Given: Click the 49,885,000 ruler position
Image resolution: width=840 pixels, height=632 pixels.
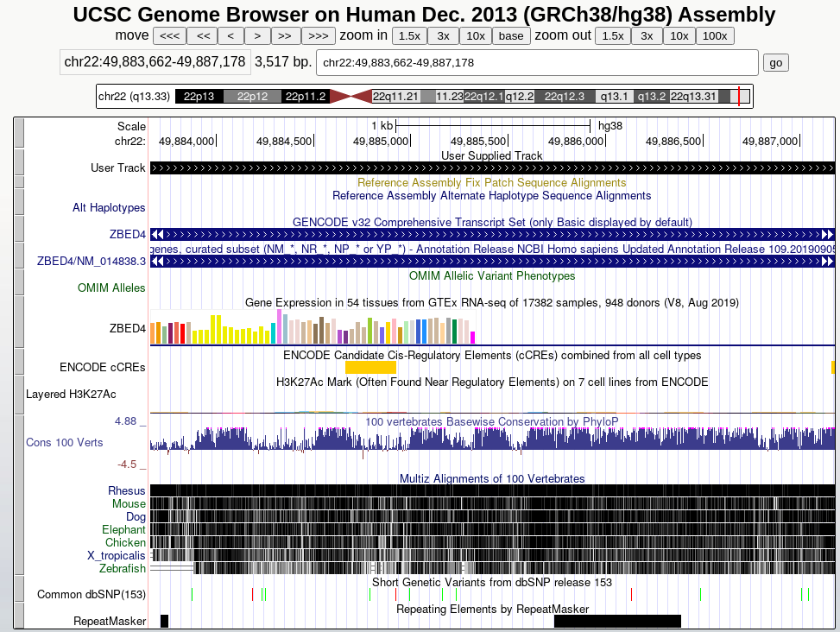Looking at the screenshot, I should point(381,142).
